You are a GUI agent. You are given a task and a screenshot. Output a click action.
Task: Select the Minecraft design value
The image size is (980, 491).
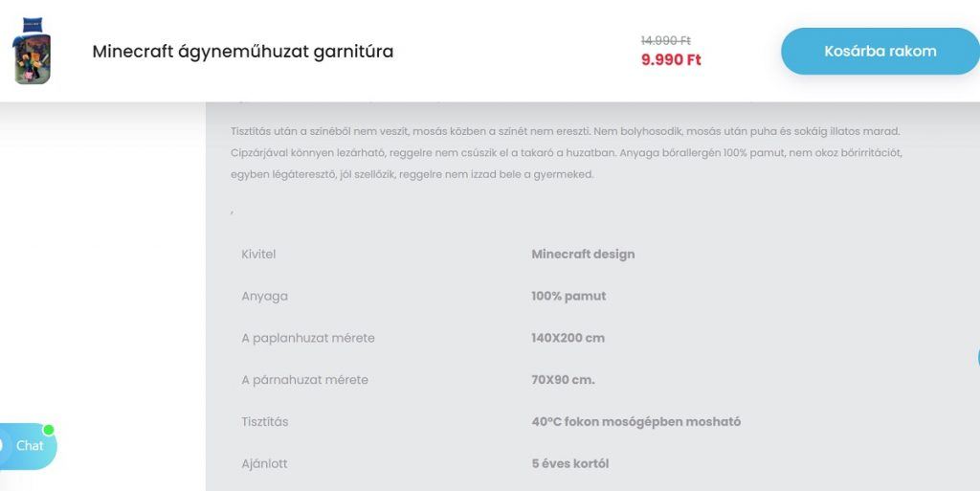pyautogui.click(x=583, y=255)
